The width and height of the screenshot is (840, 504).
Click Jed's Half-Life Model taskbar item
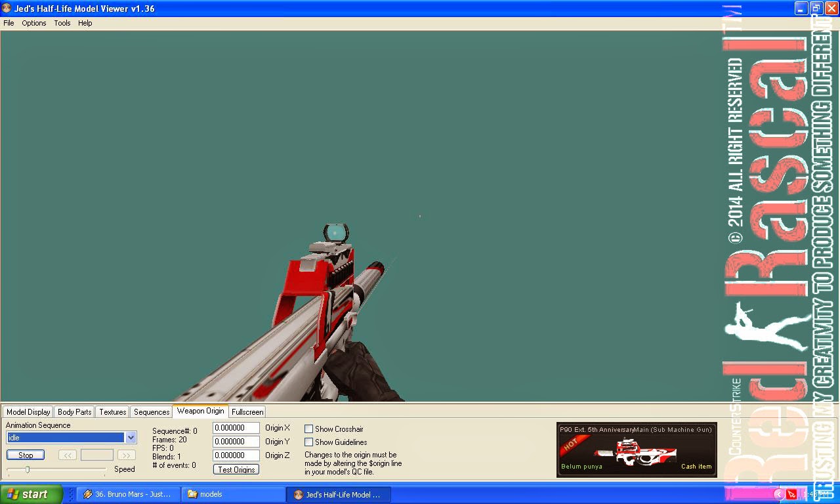tap(339, 494)
